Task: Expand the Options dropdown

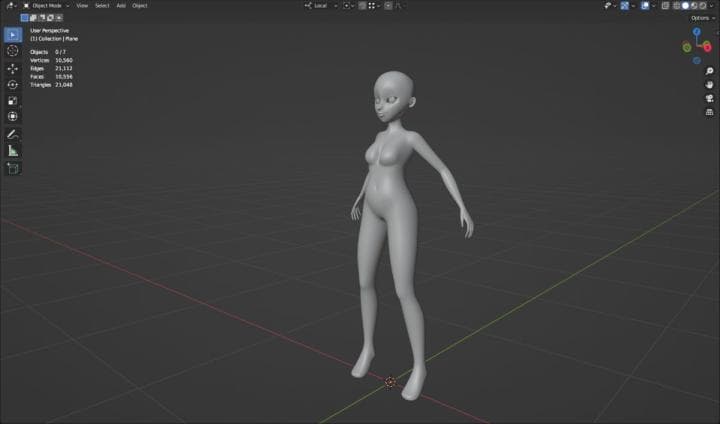Action: pyautogui.click(x=701, y=17)
